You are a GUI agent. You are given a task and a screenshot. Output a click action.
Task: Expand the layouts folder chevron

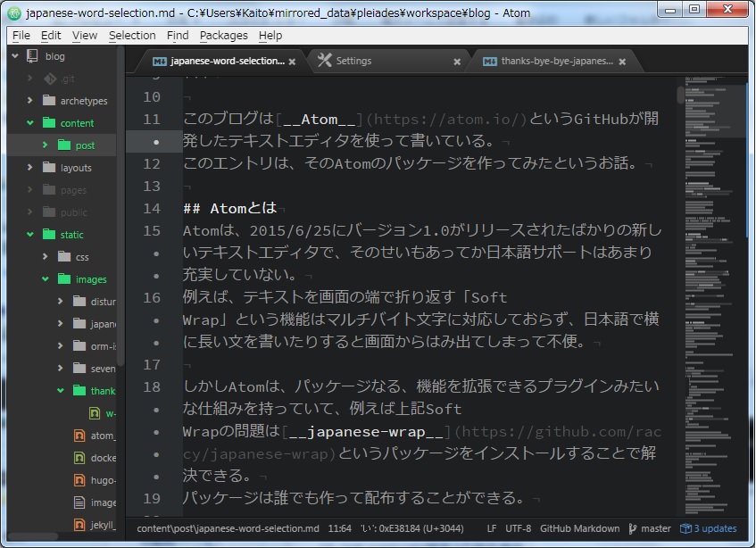point(29,167)
